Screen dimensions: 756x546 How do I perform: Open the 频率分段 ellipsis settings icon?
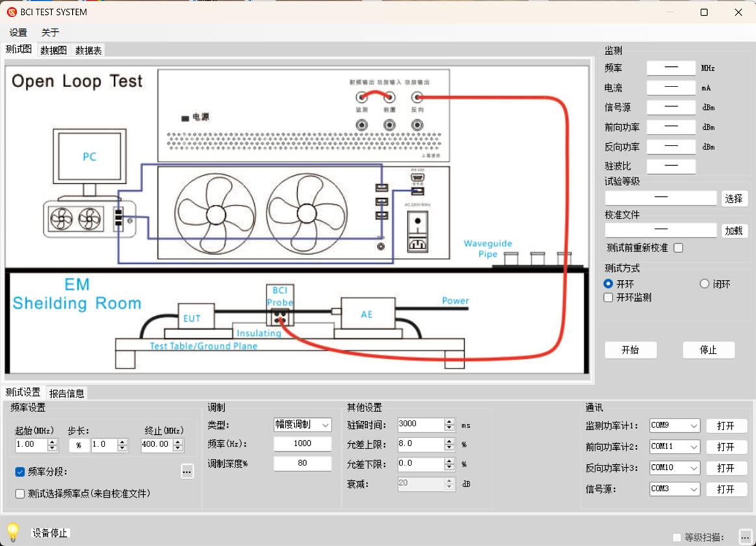(187, 471)
